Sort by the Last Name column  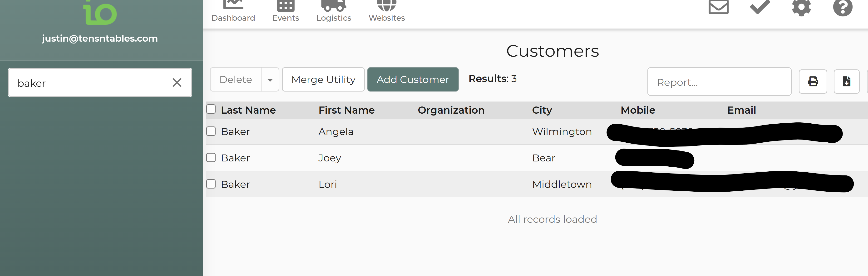pyautogui.click(x=248, y=110)
